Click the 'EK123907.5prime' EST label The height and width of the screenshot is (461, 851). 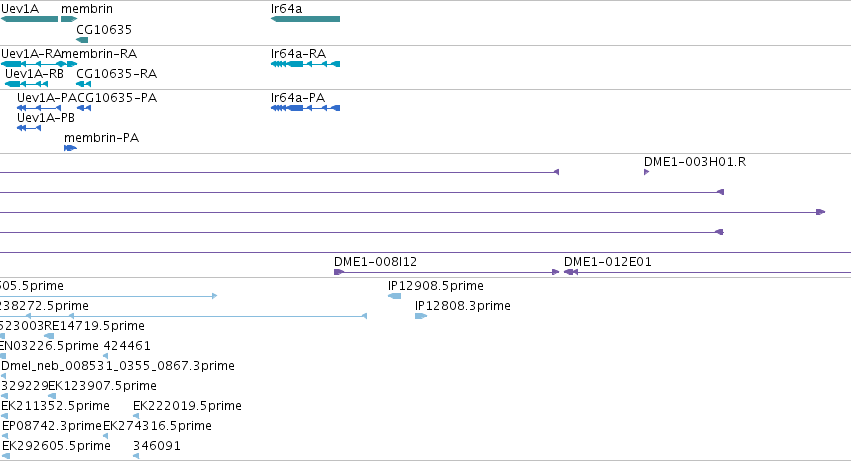[103, 386]
